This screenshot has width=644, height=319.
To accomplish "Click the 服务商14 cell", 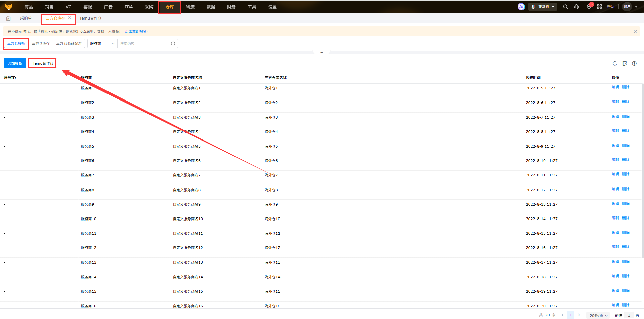I will pyautogui.click(x=89, y=277).
